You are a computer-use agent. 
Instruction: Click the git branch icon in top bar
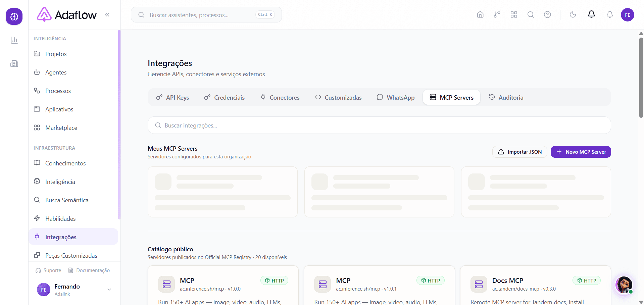pos(497,15)
